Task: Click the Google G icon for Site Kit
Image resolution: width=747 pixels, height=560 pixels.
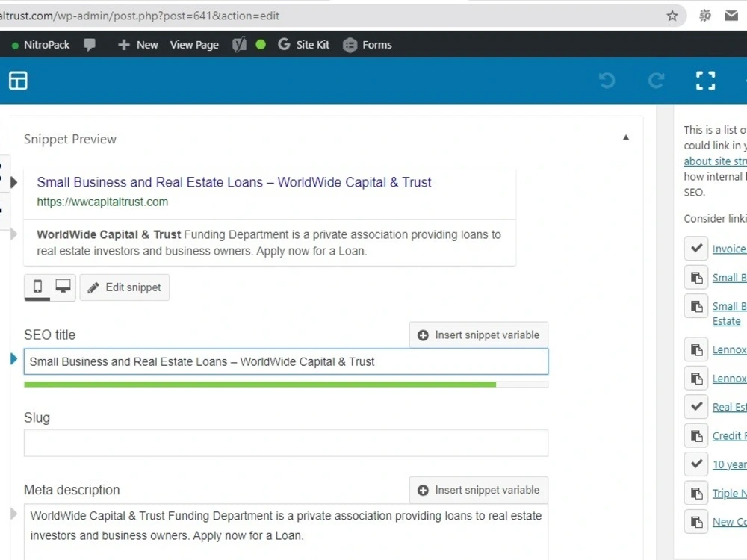Action: coord(284,44)
